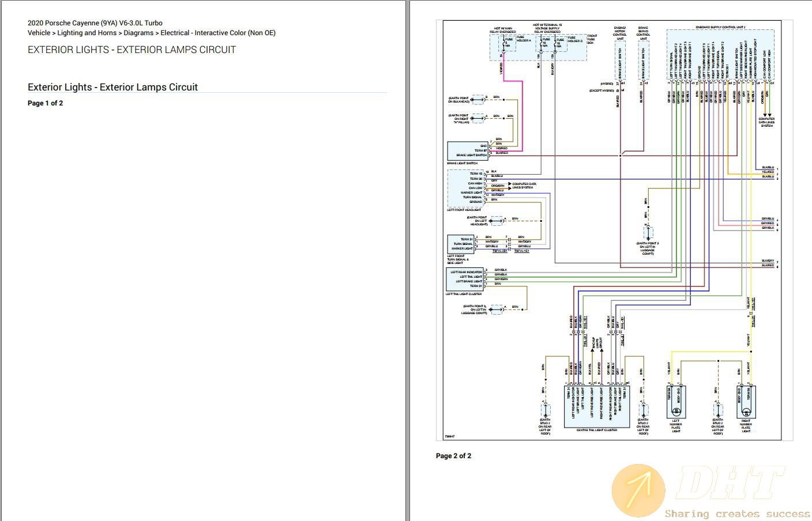This screenshot has height=521, width=812.
Task: Click the '(EXCEPT HYBRID)' pin label
Action: [601, 90]
